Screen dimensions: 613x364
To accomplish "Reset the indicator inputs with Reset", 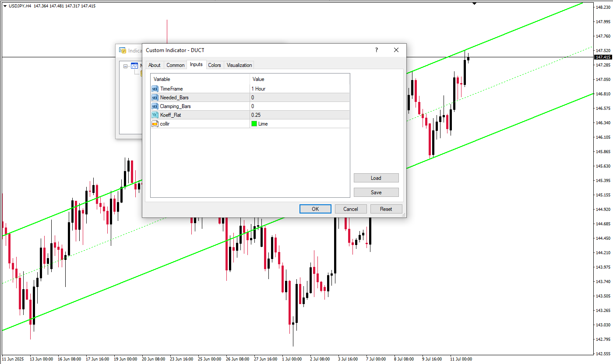I will click(x=386, y=209).
